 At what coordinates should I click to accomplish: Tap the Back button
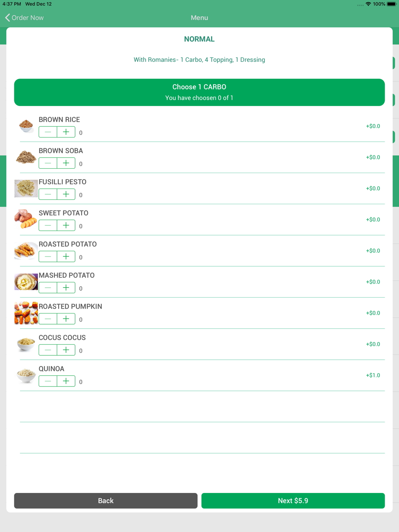click(106, 500)
